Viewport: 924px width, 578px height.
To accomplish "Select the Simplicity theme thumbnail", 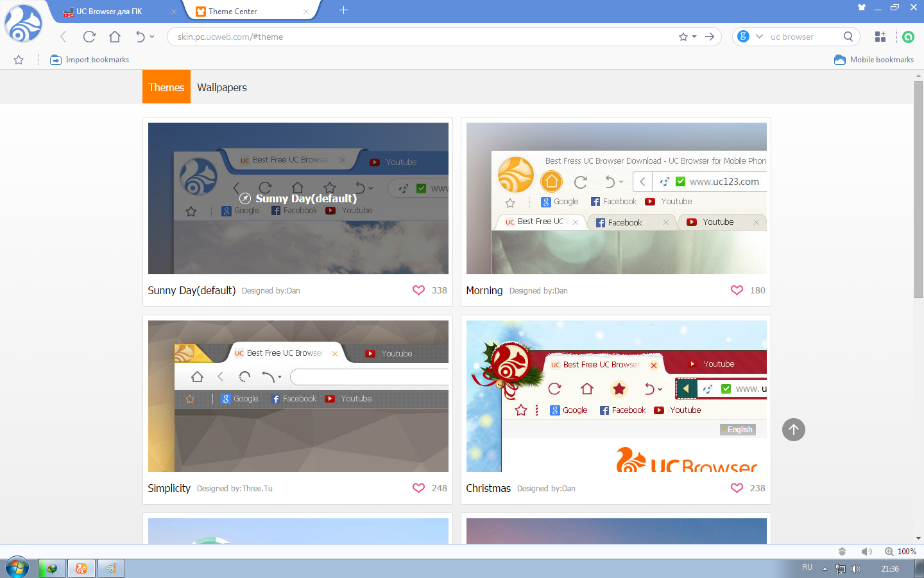I will click(298, 396).
